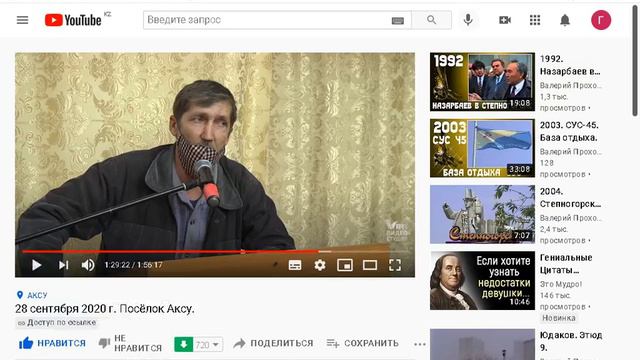
Task: Seek on the red video progress bar
Action: [x=215, y=251]
